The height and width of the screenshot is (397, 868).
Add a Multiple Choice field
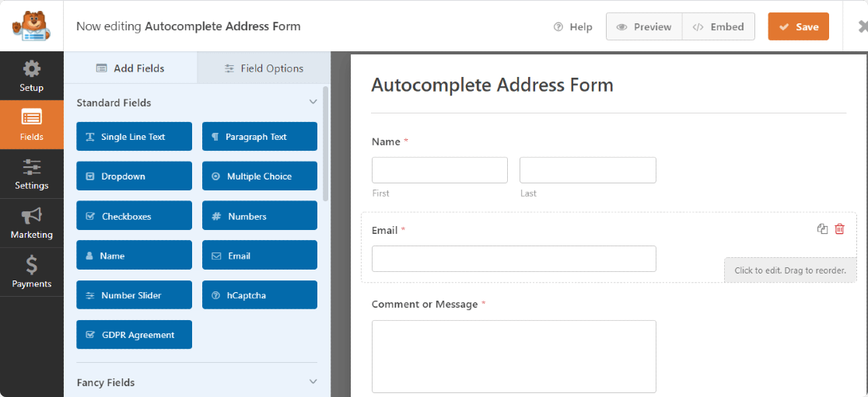(x=260, y=176)
